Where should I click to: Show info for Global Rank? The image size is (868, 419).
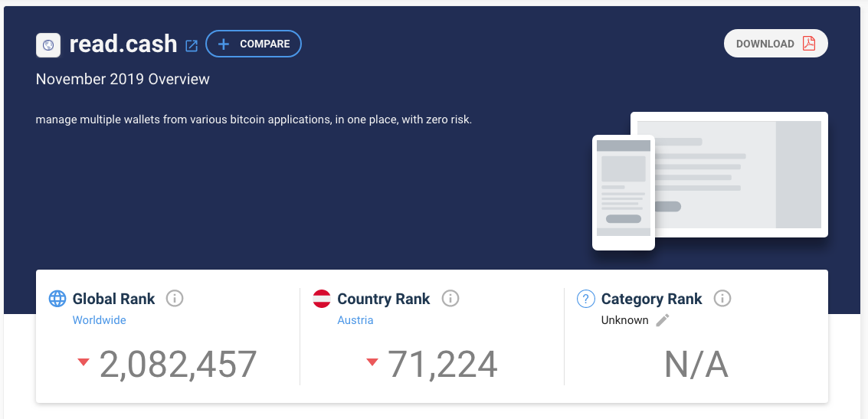point(175,298)
